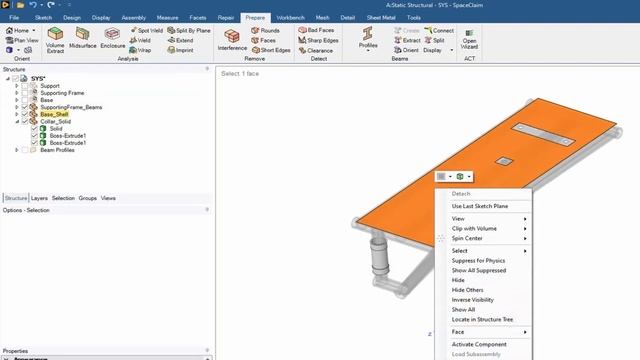Launch the ACT Open Wizard
Screen dimensions: 640x360
(x=469, y=39)
